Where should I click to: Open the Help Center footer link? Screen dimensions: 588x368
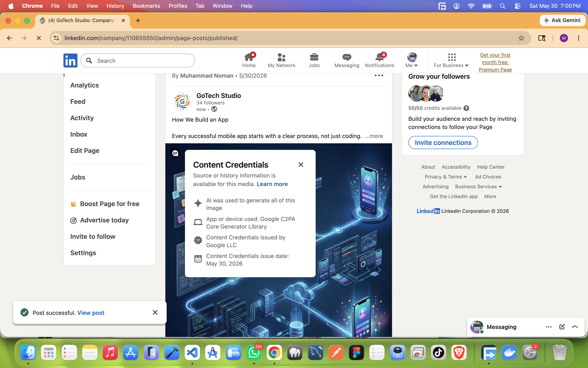pos(491,167)
